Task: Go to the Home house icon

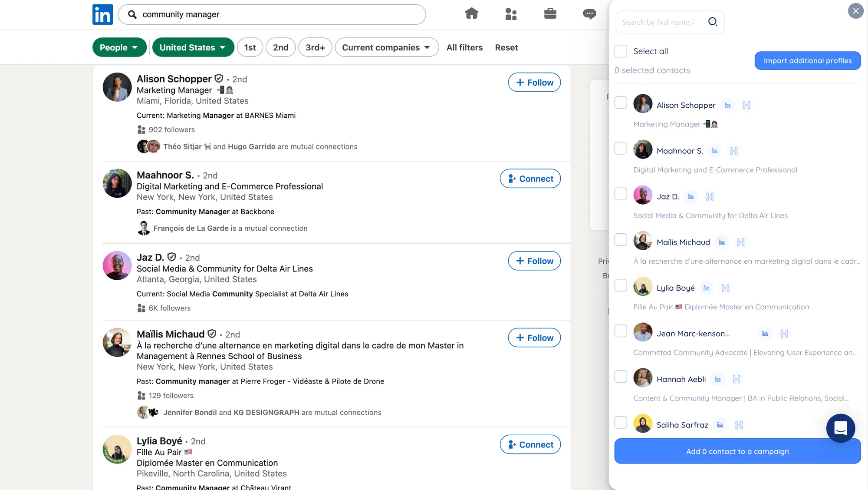Action: point(471,14)
